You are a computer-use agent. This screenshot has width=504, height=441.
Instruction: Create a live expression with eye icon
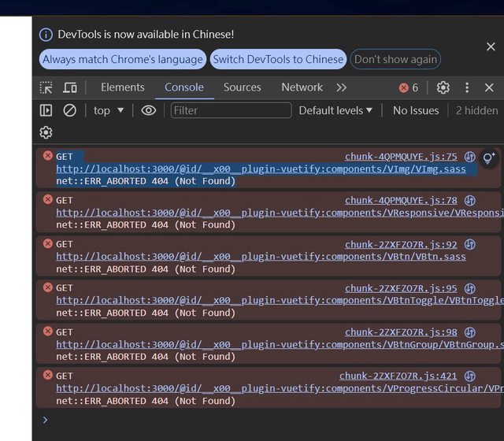pos(149,110)
